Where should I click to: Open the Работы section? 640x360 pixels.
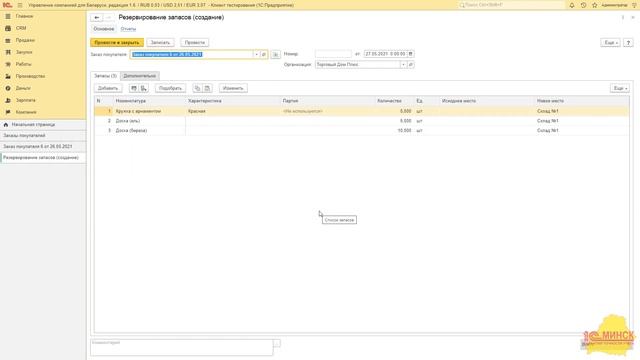click(x=23, y=64)
